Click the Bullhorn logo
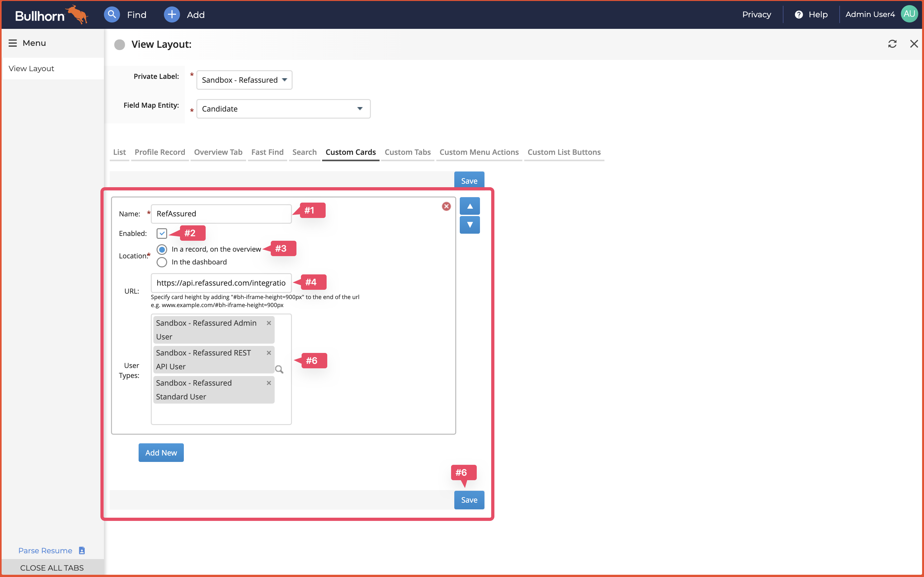Screen dimensions: 924x577 coord(50,14)
